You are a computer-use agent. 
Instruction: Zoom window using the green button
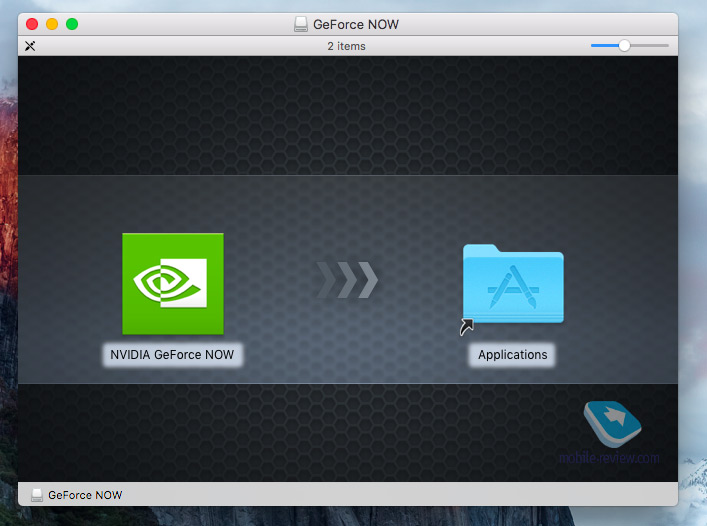(x=72, y=24)
